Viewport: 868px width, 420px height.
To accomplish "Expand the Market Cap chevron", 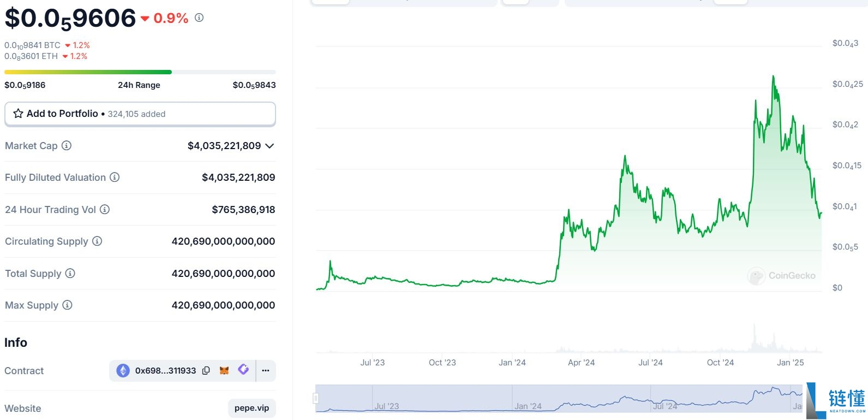I will (270, 146).
